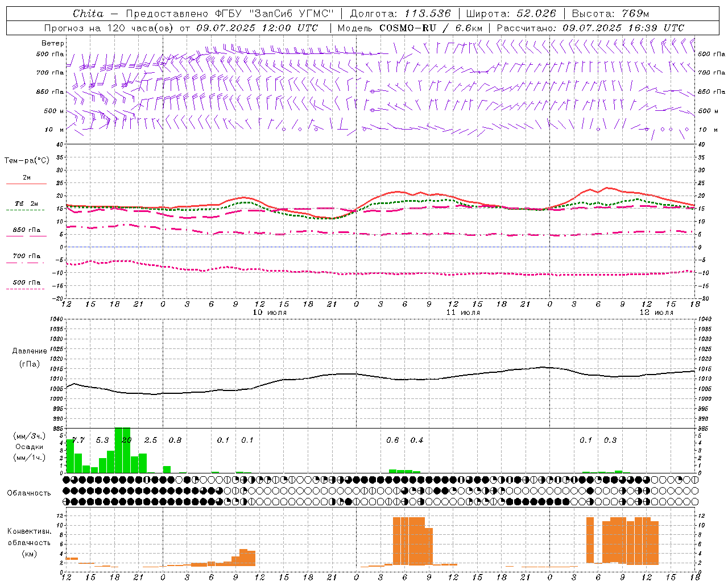Select the "Широта: 52.026" header value
The height and width of the screenshot is (582, 728).
point(511,14)
